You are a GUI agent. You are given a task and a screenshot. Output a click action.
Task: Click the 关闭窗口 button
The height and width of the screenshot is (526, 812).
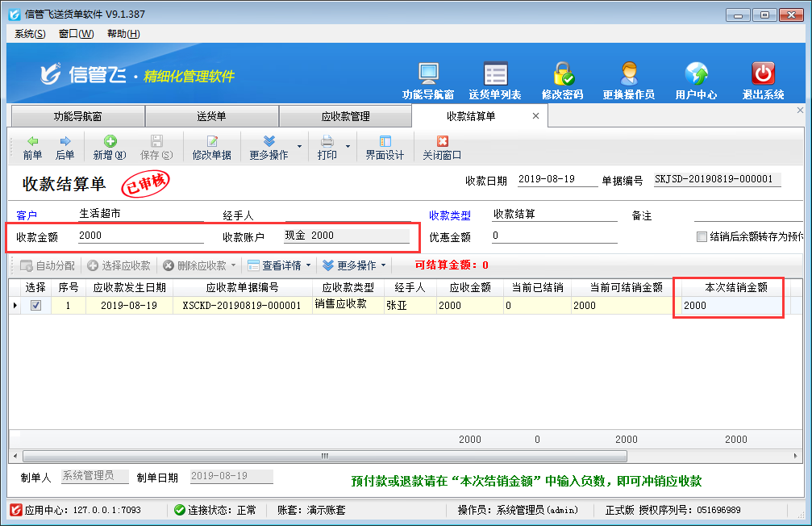pos(442,148)
